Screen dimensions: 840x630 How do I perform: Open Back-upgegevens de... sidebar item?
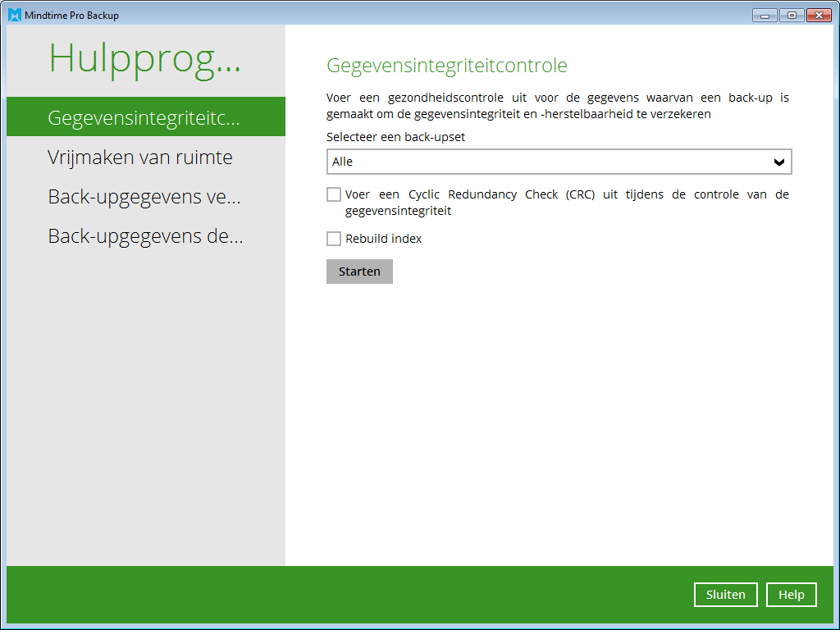click(x=145, y=236)
